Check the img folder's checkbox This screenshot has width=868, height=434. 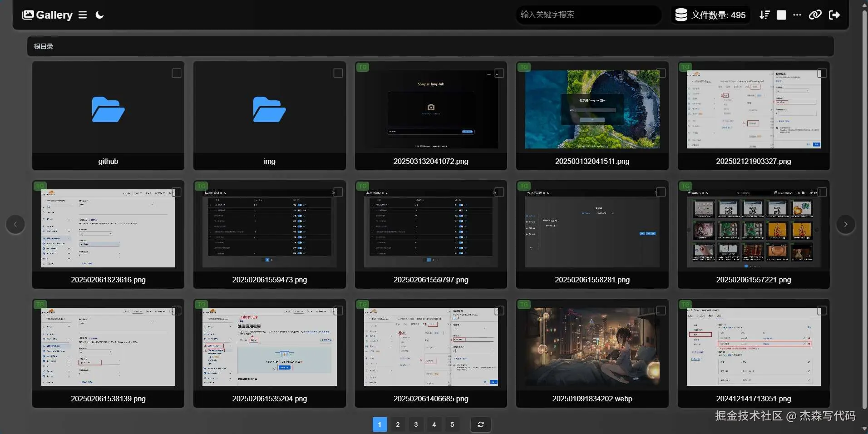tap(338, 73)
